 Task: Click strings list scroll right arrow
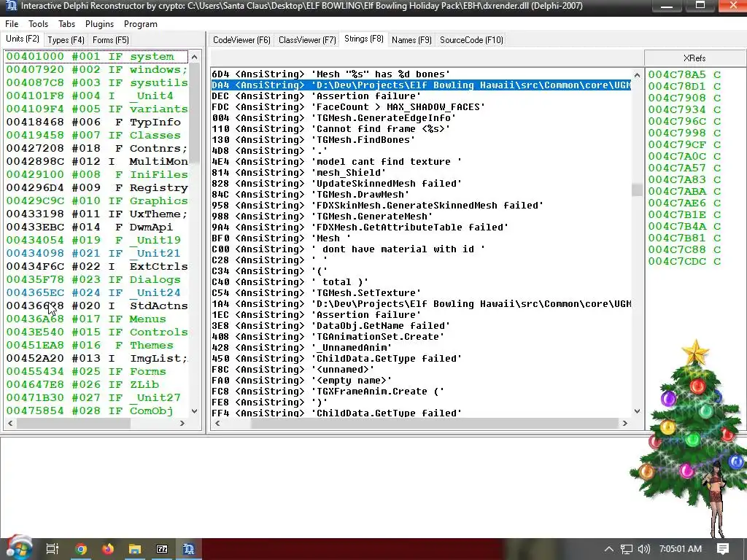(624, 424)
